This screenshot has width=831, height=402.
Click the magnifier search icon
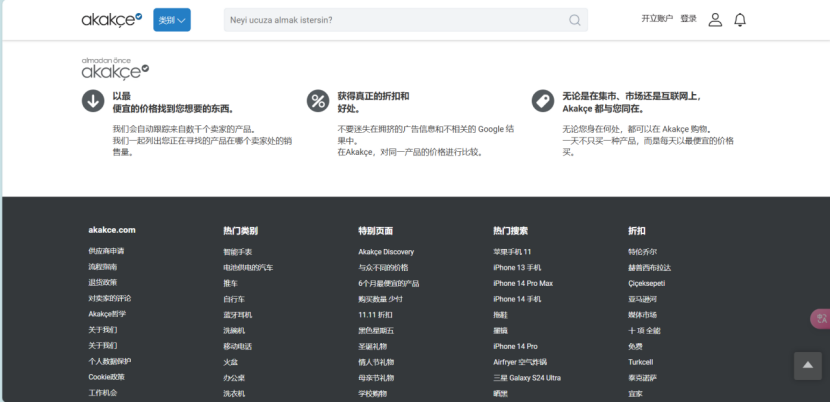[x=574, y=20]
